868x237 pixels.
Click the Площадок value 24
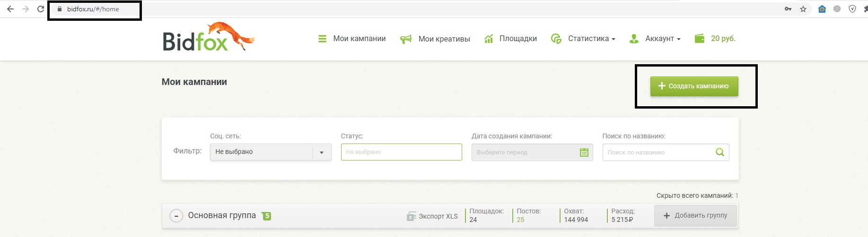(473, 220)
